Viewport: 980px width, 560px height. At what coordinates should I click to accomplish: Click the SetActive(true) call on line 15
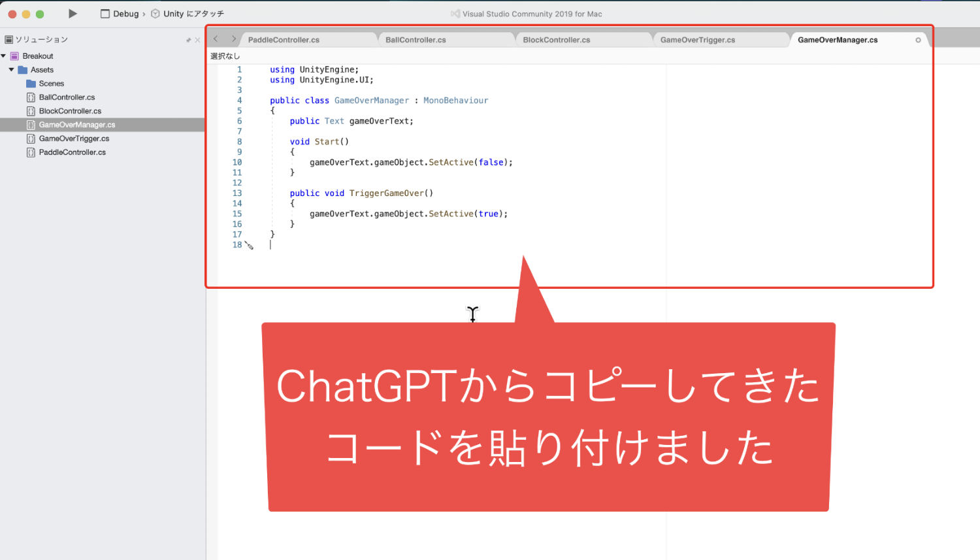click(466, 214)
